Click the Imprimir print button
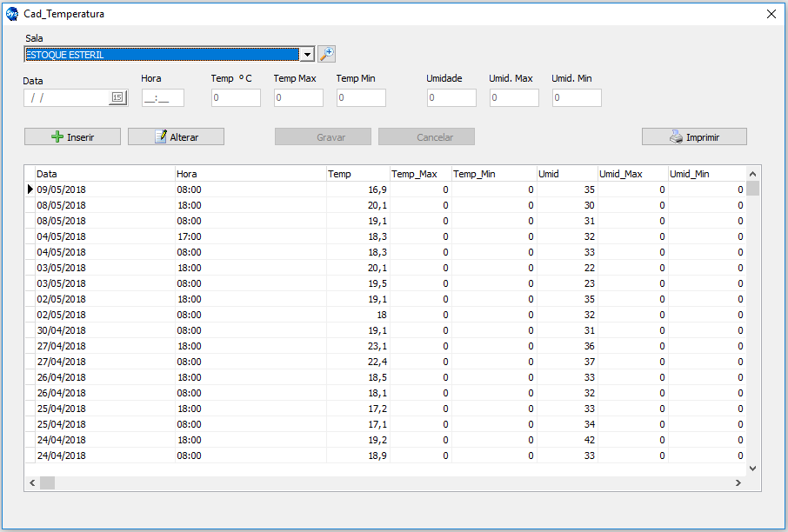Viewport: 788px width, 532px height. coord(694,136)
